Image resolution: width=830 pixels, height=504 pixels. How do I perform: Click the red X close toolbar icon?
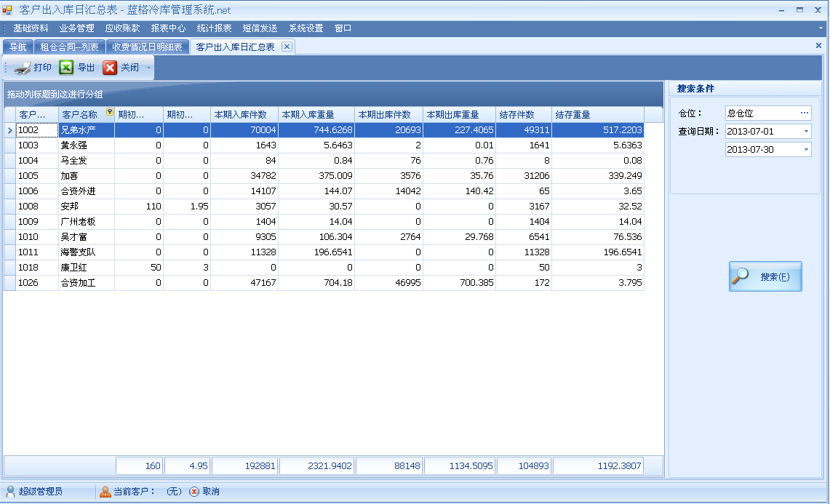[110, 68]
